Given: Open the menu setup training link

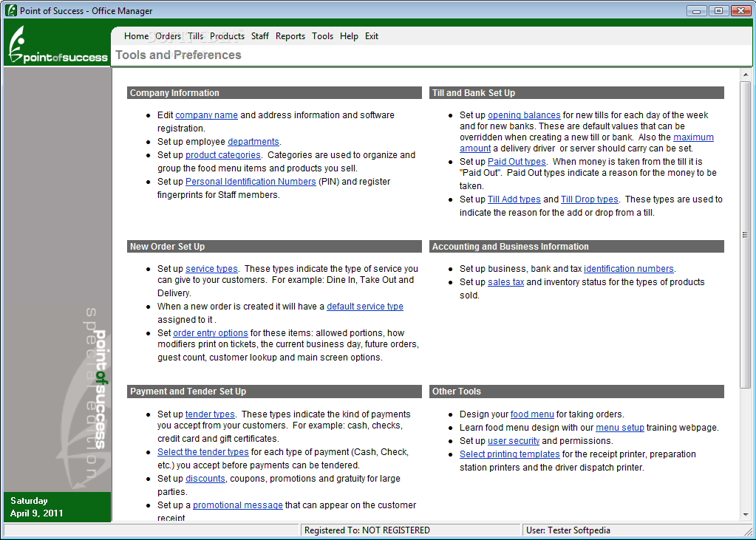Looking at the screenshot, I should (620, 428).
